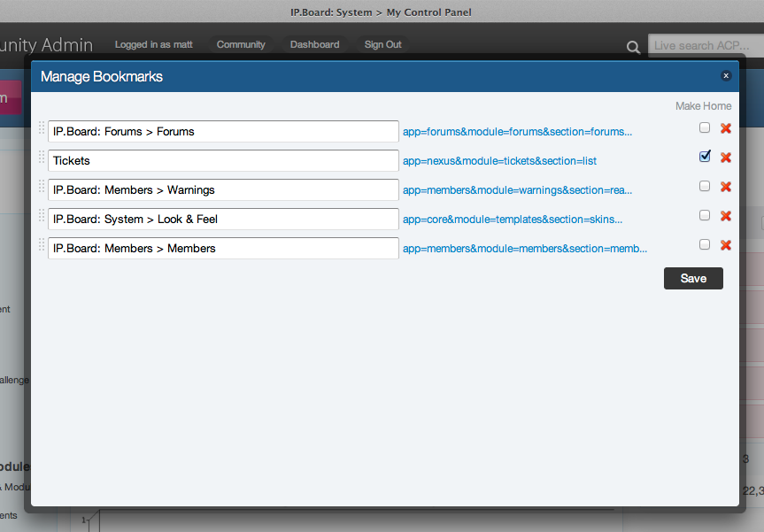Delete the System > Look & Feel bookmark
The image size is (764, 532).
tap(726, 216)
